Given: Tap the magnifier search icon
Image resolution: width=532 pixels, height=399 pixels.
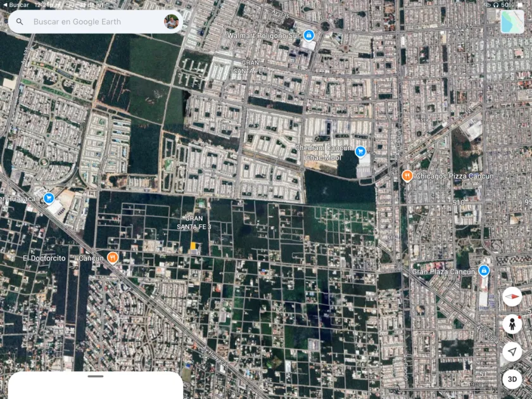Looking at the screenshot, I should 20,22.
